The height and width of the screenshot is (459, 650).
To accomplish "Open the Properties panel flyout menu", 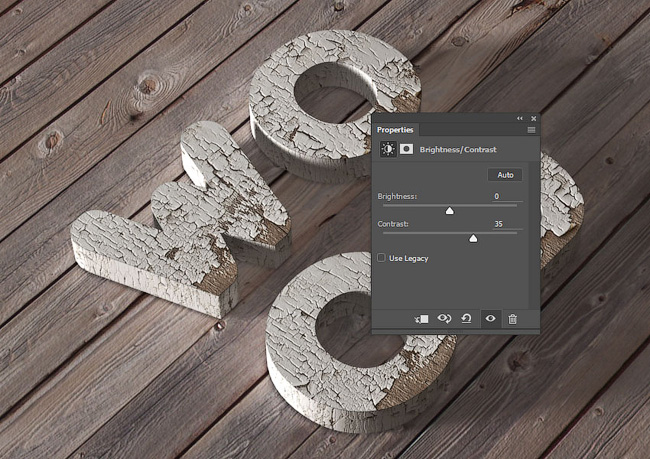I will click(531, 130).
